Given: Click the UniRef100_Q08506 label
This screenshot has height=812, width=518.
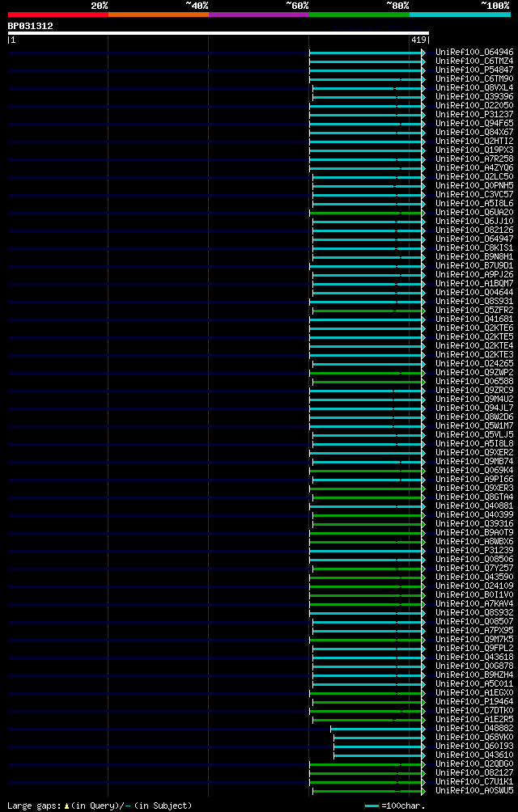Looking at the screenshot, I should (x=474, y=560).
